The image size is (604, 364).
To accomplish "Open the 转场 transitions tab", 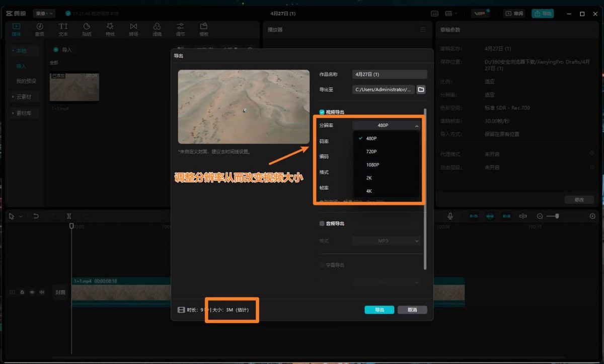I will (133, 29).
